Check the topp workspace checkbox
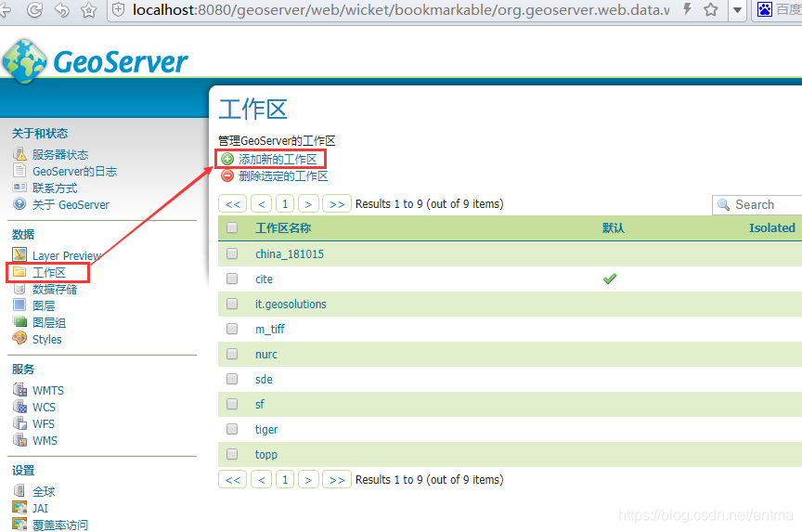The width and height of the screenshot is (802, 532). click(232, 454)
